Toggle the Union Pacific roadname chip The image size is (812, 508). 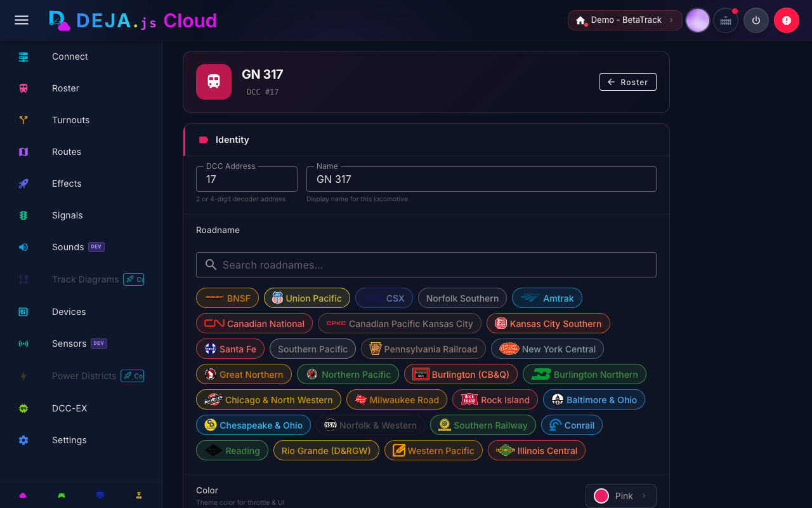pos(307,298)
